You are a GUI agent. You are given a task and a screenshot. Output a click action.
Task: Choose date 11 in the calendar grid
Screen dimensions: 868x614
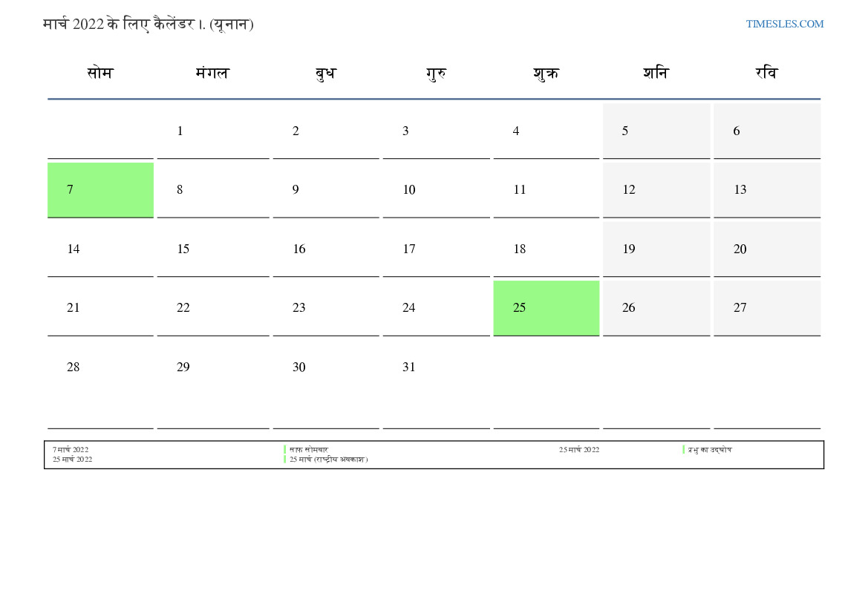[546, 190]
